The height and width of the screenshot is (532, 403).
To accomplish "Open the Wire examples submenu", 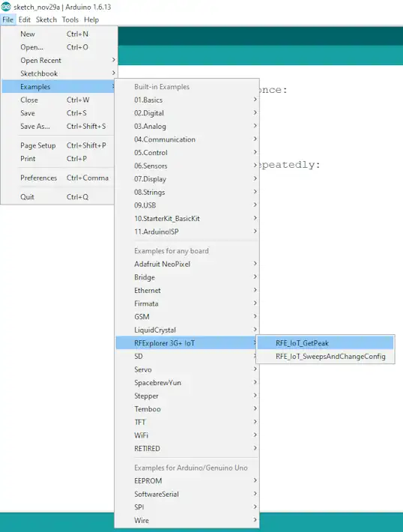I will 187,521.
